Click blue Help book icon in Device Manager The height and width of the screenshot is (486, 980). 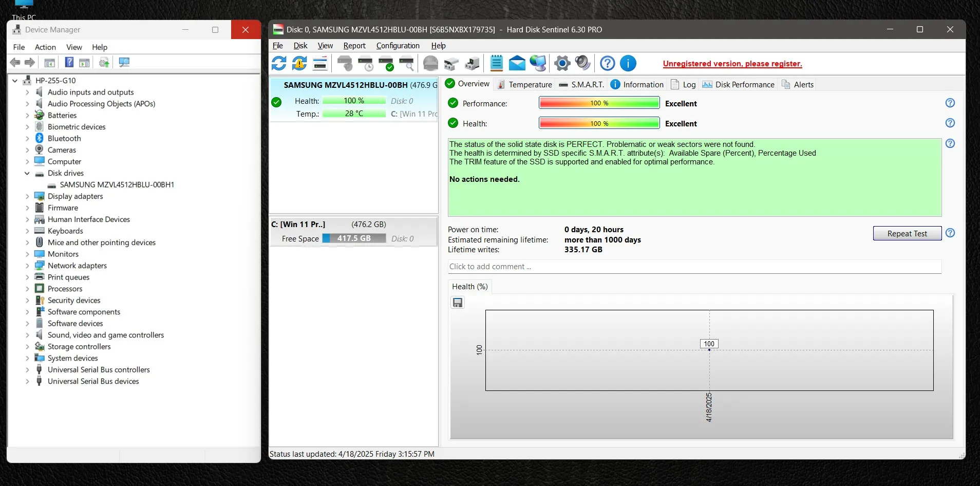pyautogui.click(x=69, y=62)
